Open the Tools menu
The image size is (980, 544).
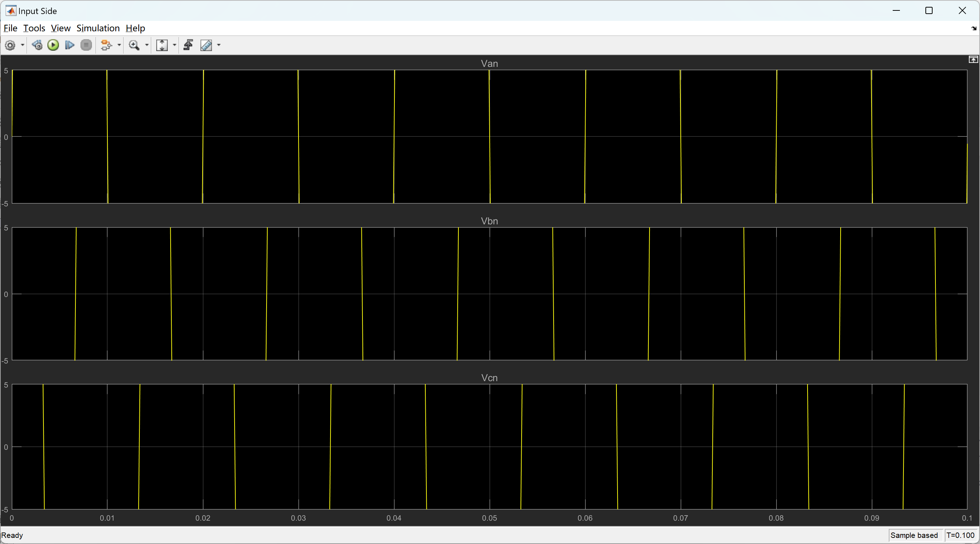[x=34, y=28]
